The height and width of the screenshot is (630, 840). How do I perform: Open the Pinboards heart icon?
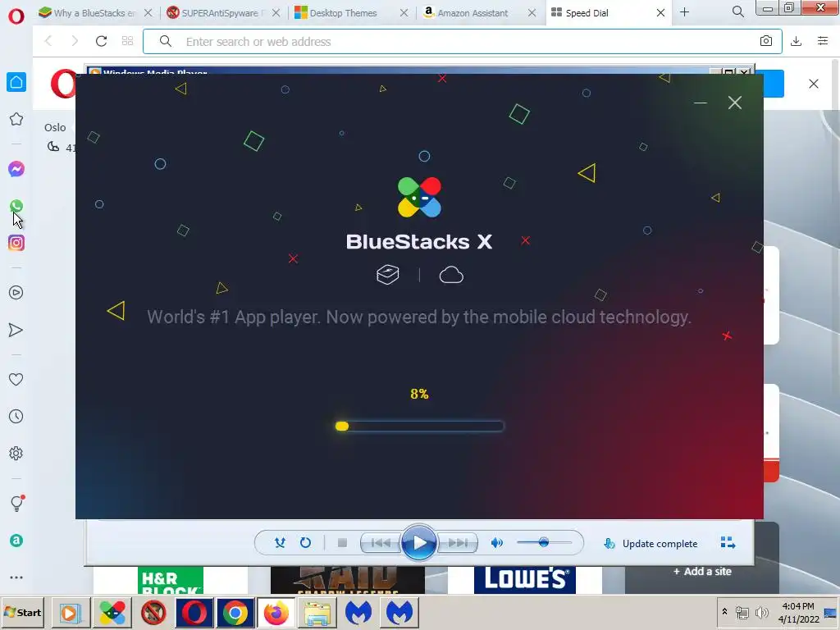[16, 379]
